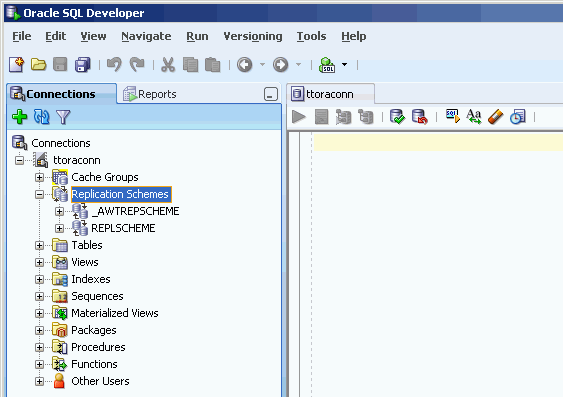
Task: Open the Run menu
Action: [x=197, y=36]
